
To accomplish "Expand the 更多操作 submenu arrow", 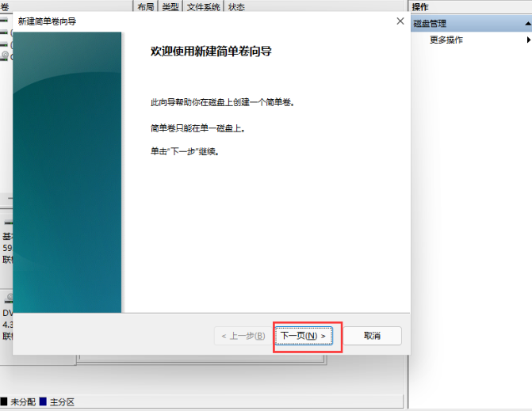I will (x=527, y=40).
